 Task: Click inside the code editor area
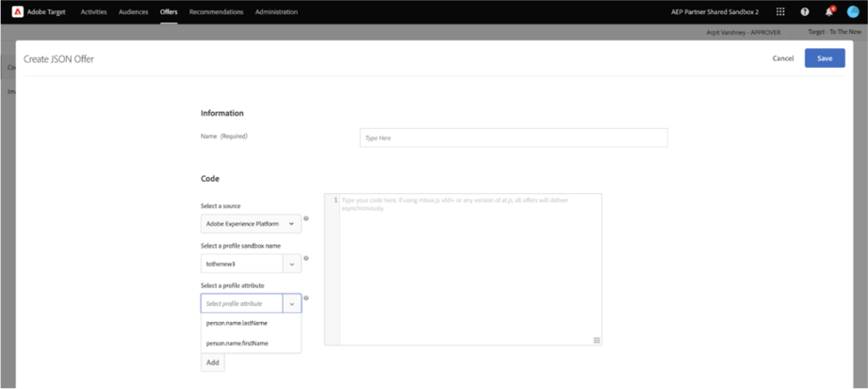pyautogui.click(x=470, y=269)
